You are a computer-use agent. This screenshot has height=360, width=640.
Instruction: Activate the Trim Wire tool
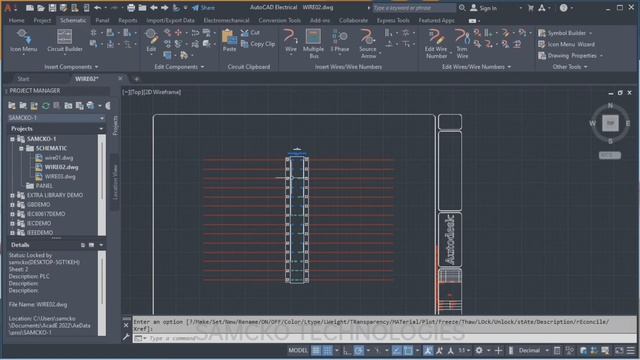(462, 43)
